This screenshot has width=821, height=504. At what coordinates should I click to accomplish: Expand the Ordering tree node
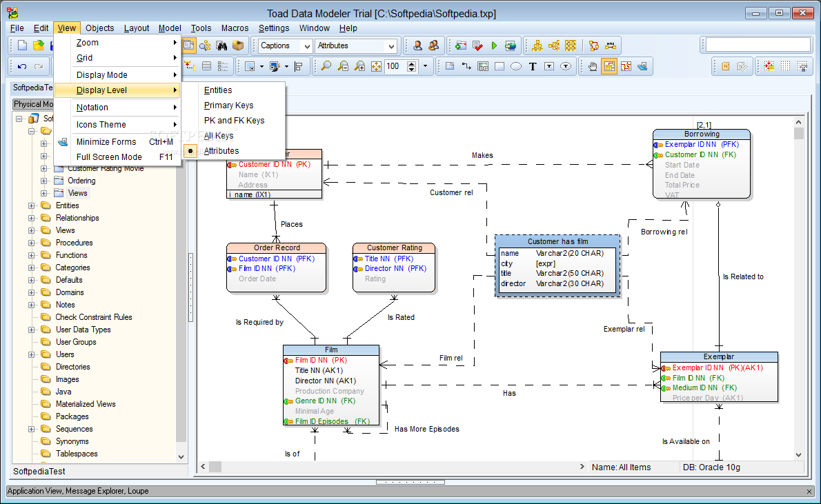point(44,181)
